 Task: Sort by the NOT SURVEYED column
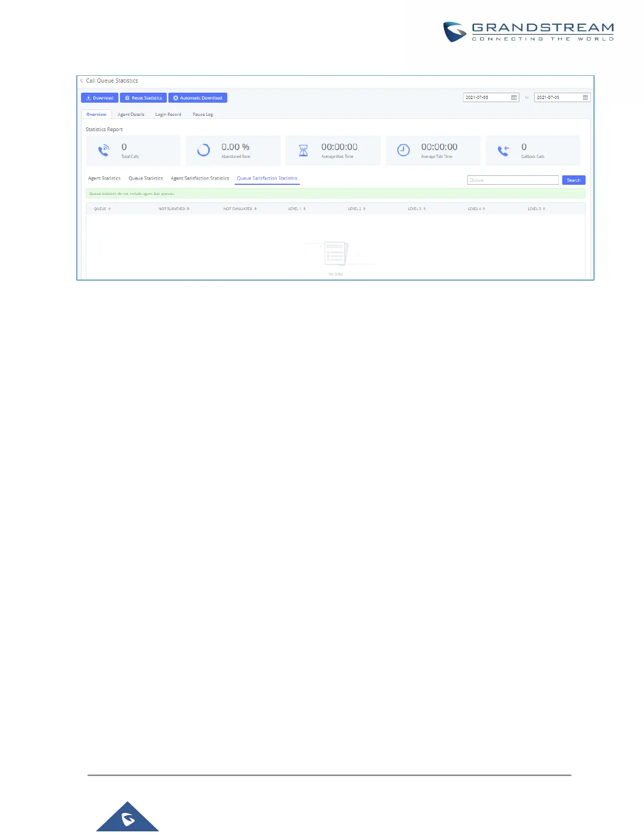click(x=174, y=209)
